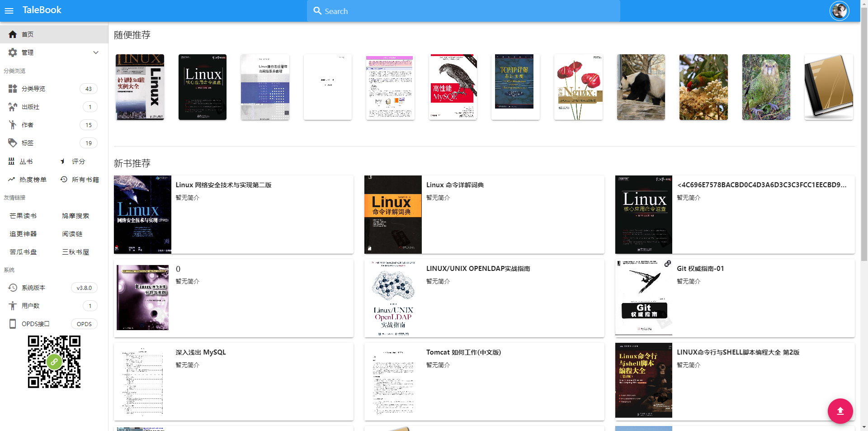
Task: Click the 作者 author icon
Action: tap(13, 125)
